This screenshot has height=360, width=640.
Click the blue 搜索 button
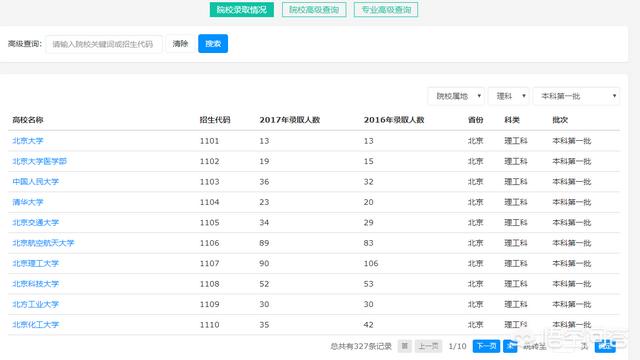(213, 44)
